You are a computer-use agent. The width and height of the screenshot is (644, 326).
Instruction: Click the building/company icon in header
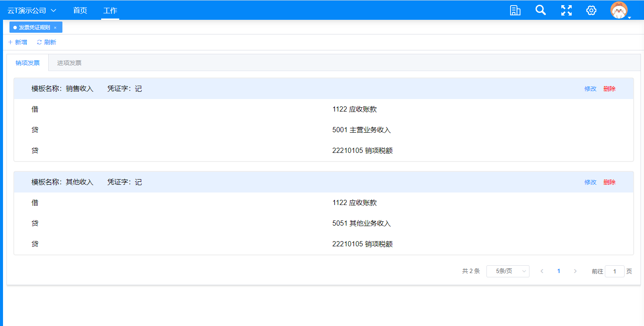coord(515,10)
